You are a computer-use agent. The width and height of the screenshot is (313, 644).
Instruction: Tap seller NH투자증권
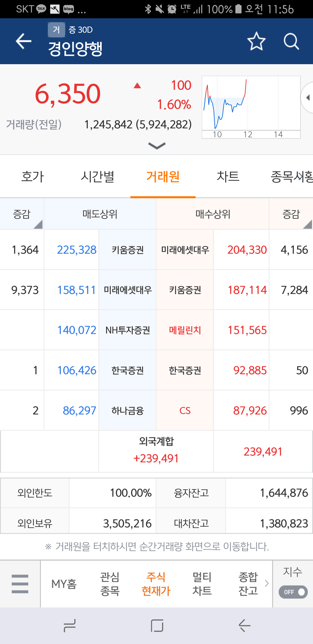(x=127, y=330)
